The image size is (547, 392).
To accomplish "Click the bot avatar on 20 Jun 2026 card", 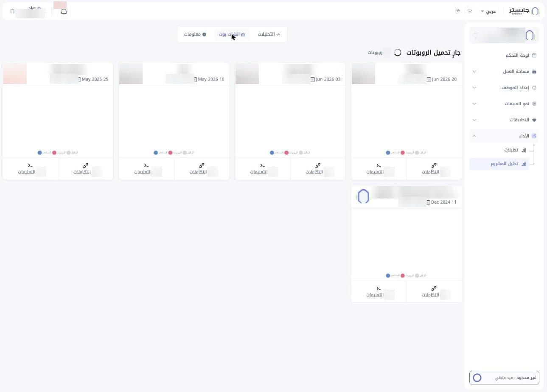I will pos(363,74).
